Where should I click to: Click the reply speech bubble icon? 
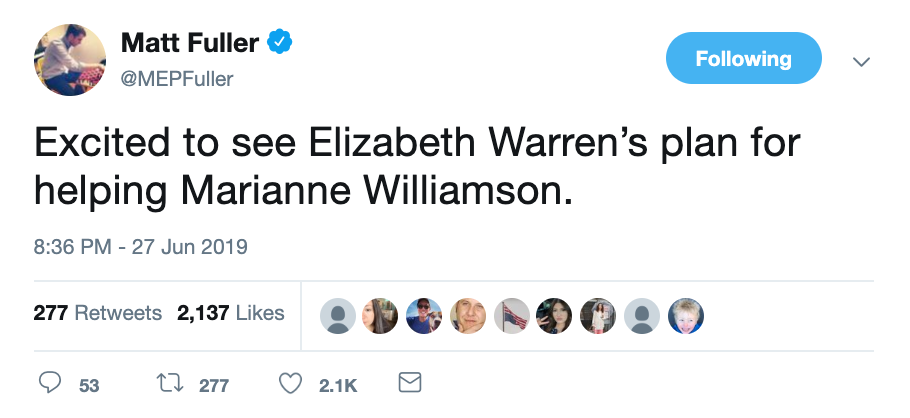49,384
